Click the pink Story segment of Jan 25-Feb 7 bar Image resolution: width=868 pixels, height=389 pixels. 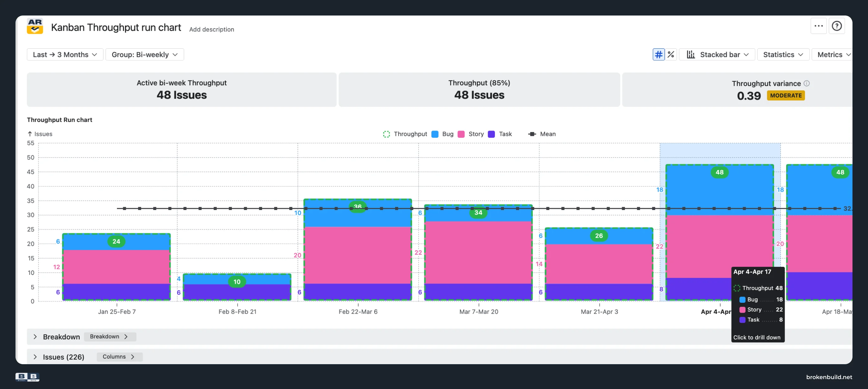pyautogui.click(x=116, y=267)
